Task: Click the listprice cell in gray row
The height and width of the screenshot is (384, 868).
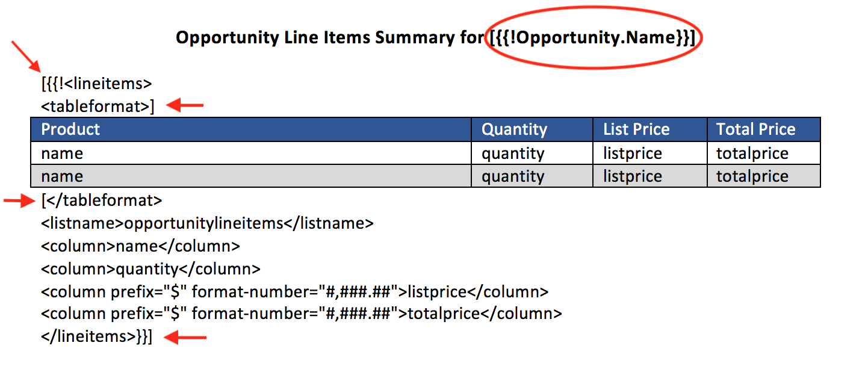Action: (x=632, y=176)
